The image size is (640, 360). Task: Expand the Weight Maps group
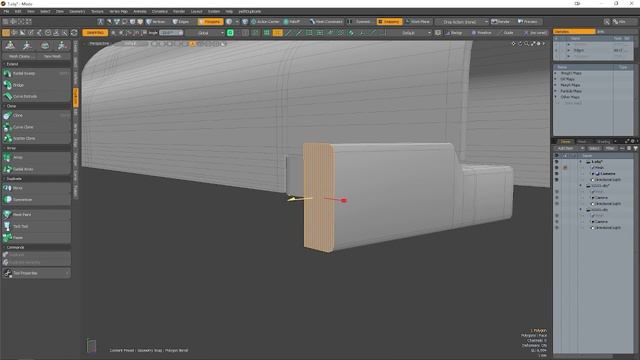tap(556, 73)
